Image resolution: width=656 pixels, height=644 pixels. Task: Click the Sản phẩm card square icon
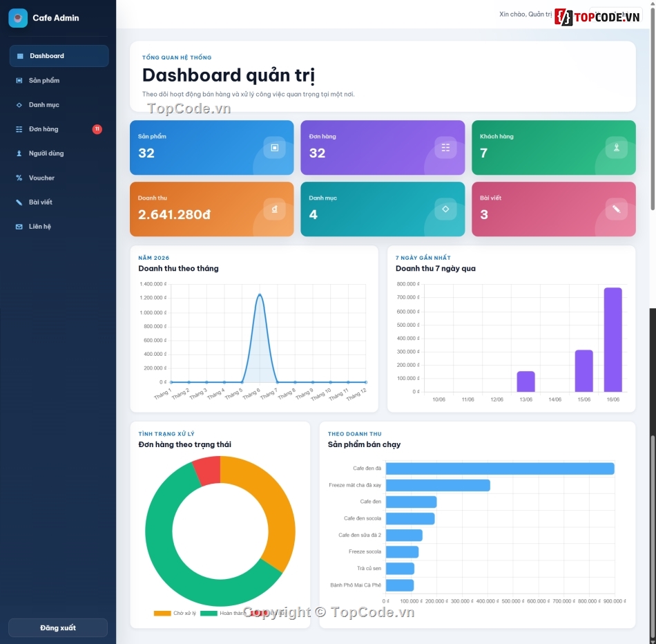(x=274, y=147)
